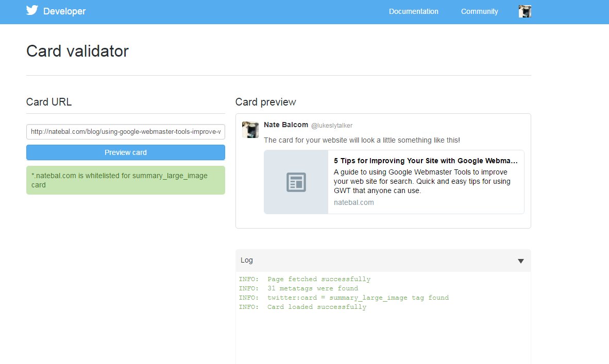Viewport: 609px width, 364px height.
Task: Click the Log panel header label
Action: click(x=247, y=260)
